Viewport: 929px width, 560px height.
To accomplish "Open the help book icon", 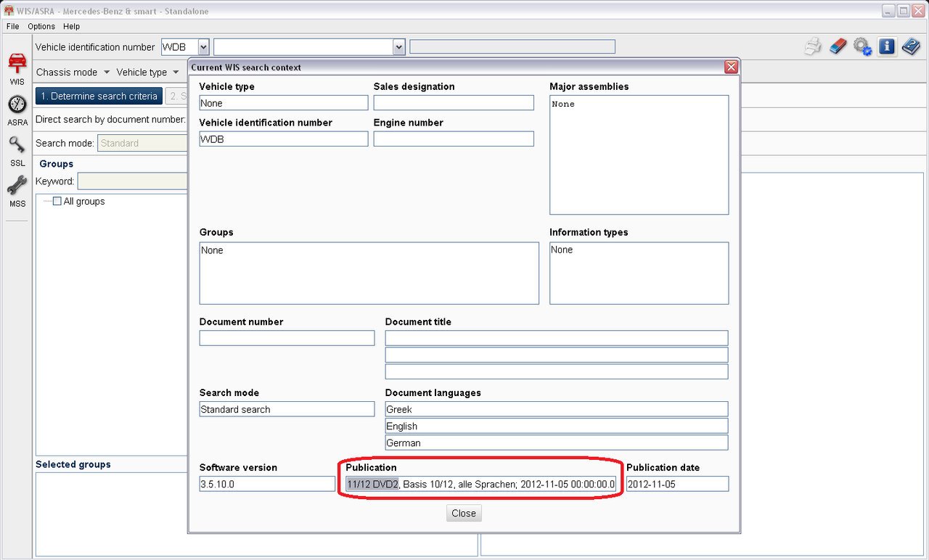I will point(911,47).
